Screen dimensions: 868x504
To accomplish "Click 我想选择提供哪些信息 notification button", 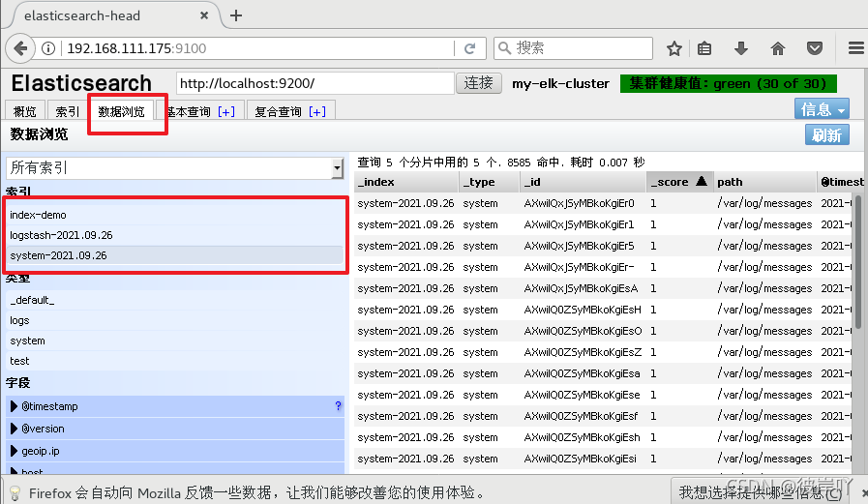I will coord(761,491).
